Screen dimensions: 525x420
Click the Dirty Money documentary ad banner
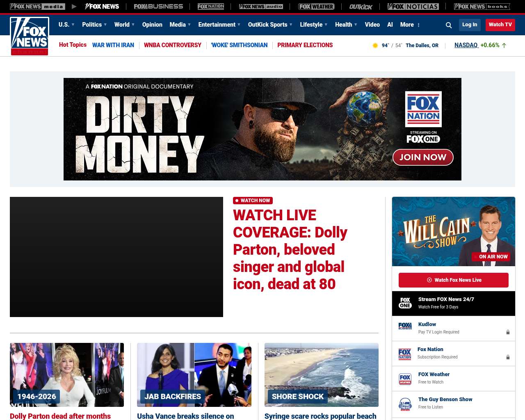coord(262,129)
